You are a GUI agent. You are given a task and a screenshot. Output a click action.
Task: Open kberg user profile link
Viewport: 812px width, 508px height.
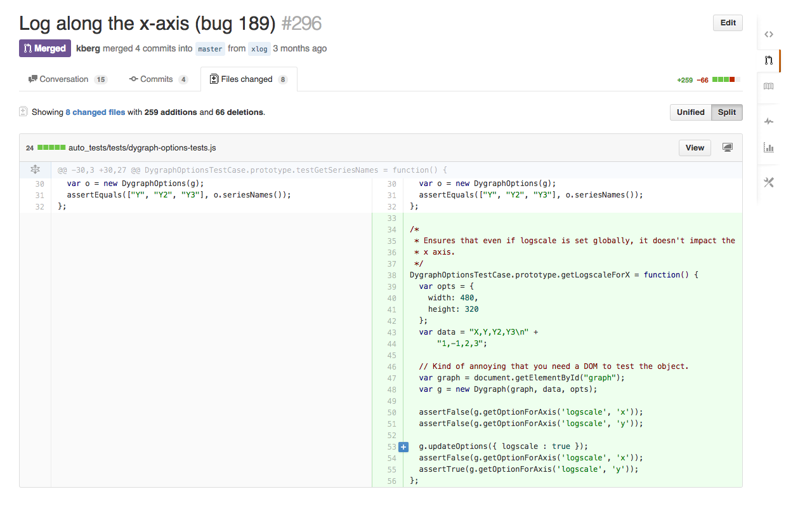(88, 48)
